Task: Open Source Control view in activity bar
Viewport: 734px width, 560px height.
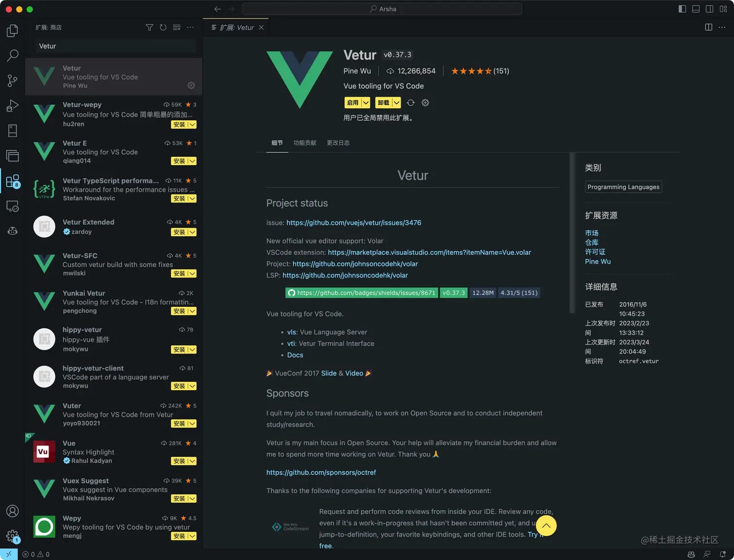Action: 13,81
